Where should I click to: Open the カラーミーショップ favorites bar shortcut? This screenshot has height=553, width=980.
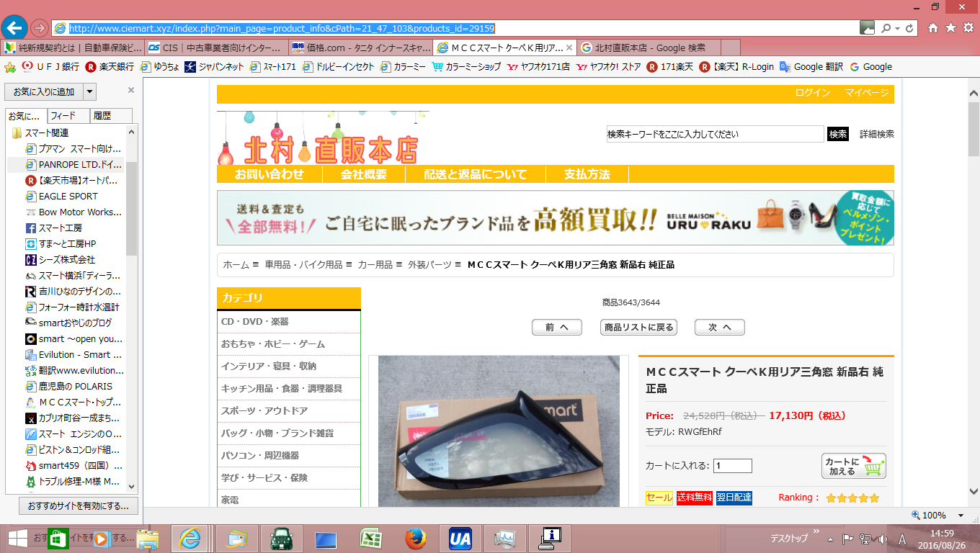coord(466,67)
